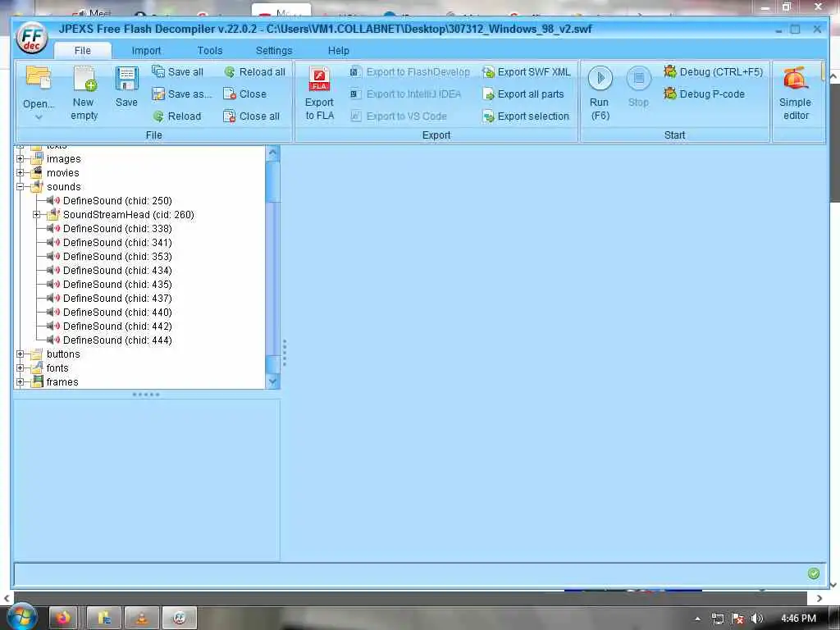This screenshot has width=840, height=630.
Task: Click Export all parts
Action: click(x=523, y=94)
